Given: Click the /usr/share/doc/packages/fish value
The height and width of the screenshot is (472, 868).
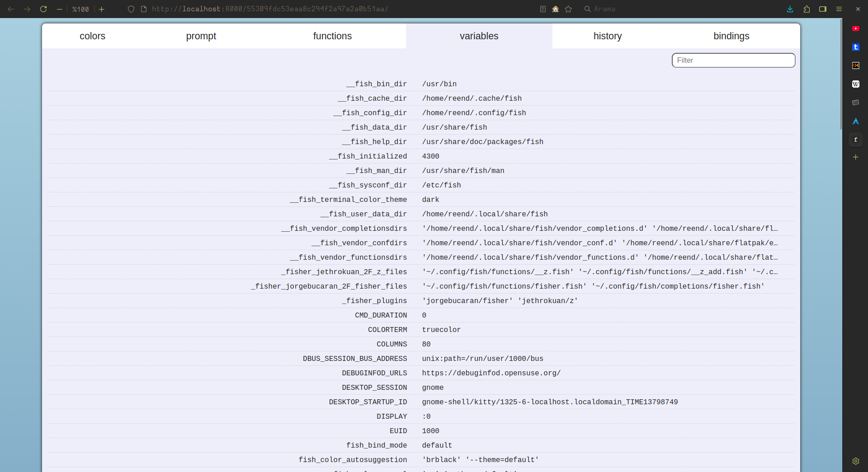Looking at the screenshot, I should [483, 142].
